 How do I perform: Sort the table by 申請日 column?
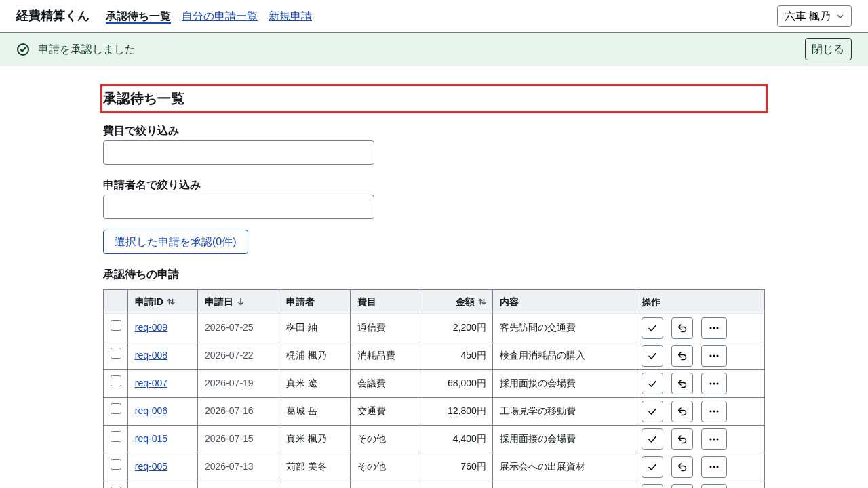pyautogui.click(x=224, y=302)
